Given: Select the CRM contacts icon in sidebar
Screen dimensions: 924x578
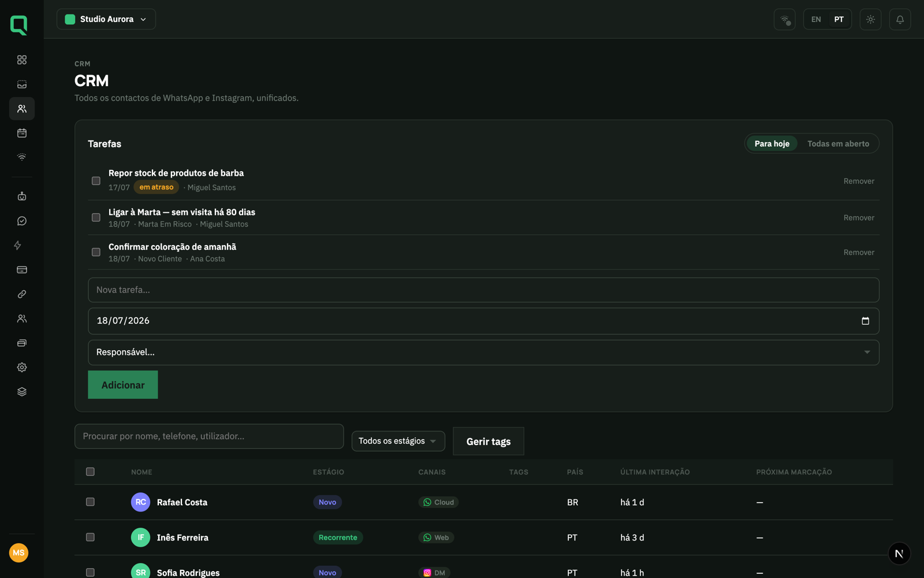Looking at the screenshot, I should pyautogui.click(x=22, y=109).
